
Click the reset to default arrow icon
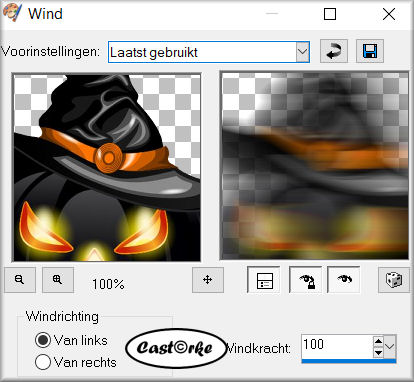click(334, 51)
